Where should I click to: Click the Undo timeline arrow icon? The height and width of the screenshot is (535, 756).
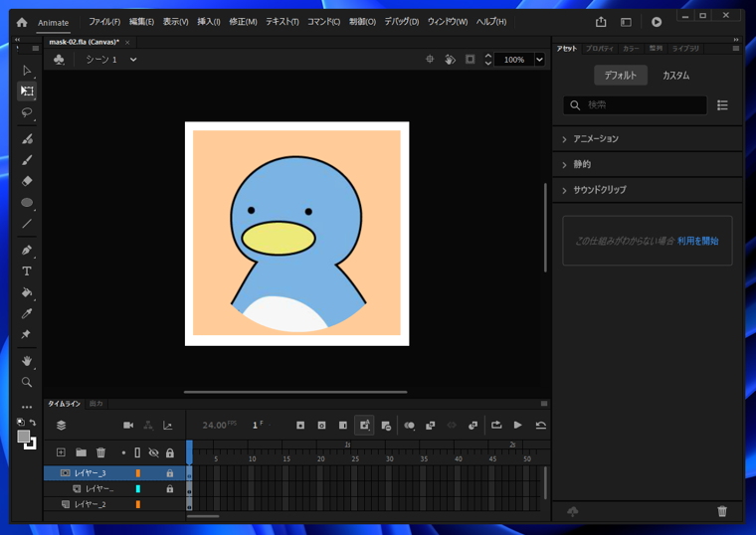pyautogui.click(x=540, y=425)
